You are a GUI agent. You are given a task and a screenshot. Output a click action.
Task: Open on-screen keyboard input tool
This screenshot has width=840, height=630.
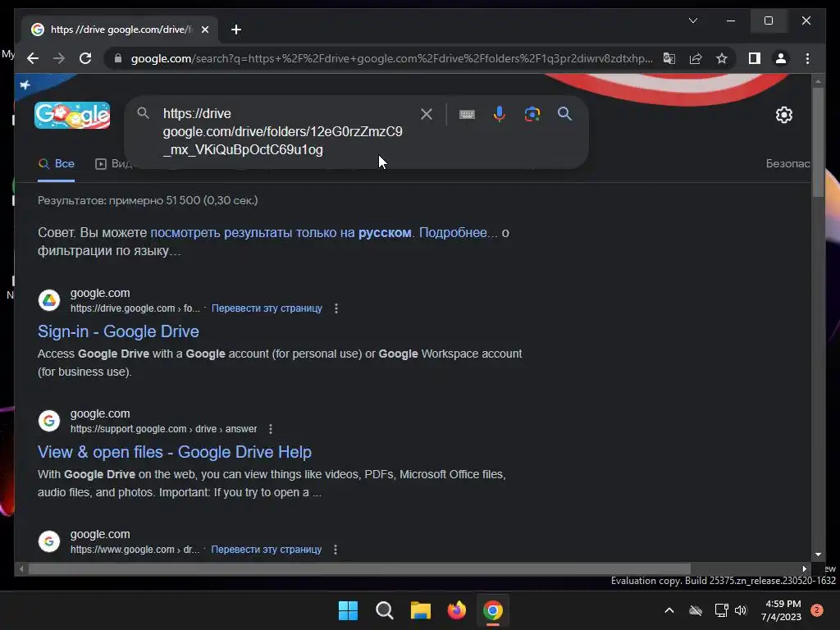467,113
